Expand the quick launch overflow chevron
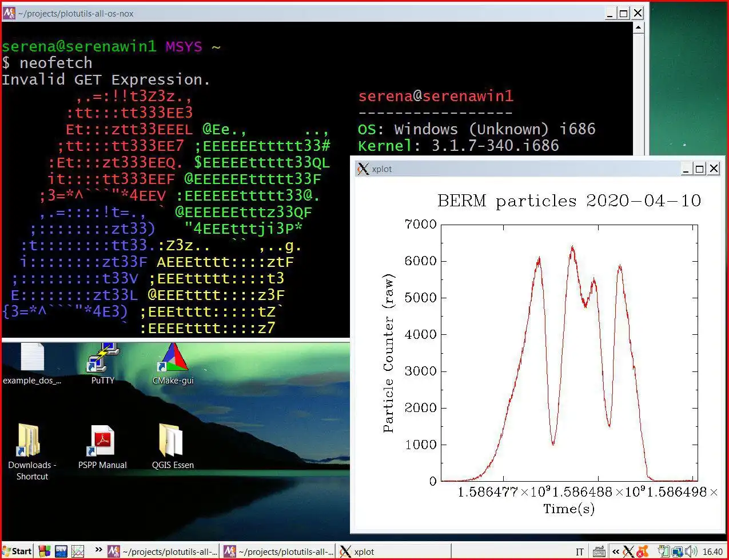 click(x=98, y=550)
